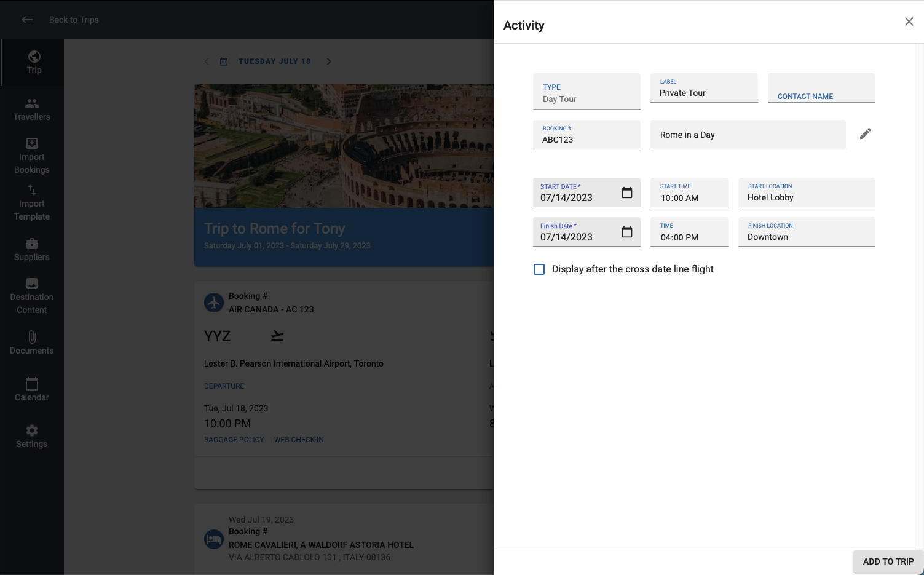Image resolution: width=924 pixels, height=575 pixels.
Task: Open Travellers via people icon
Action: pos(32,103)
